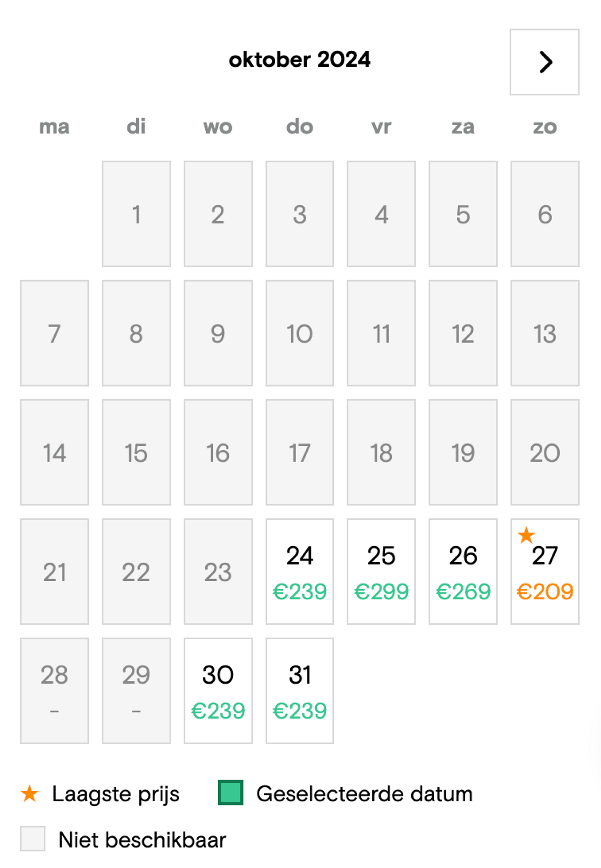
Task: Click the oktober 2024 month heading
Action: [300, 60]
